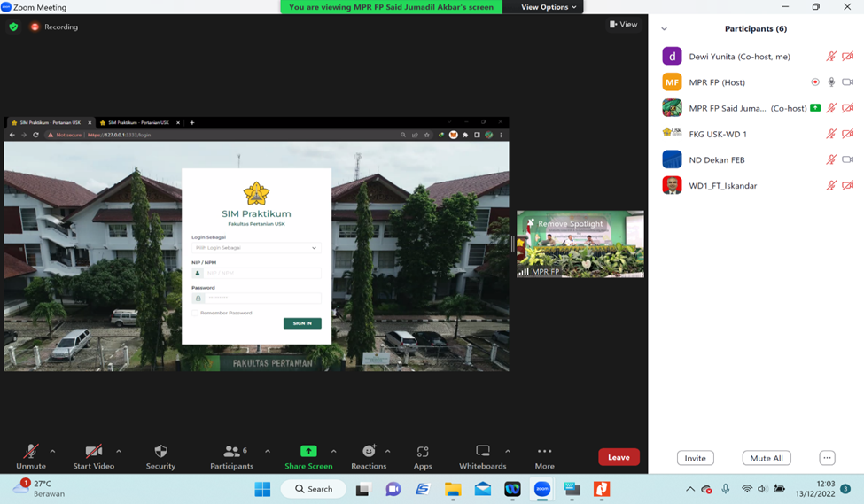Toggle WD1_FT_Iskandar muted microphone icon
This screenshot has width=864, height=504.
point(831,186)
